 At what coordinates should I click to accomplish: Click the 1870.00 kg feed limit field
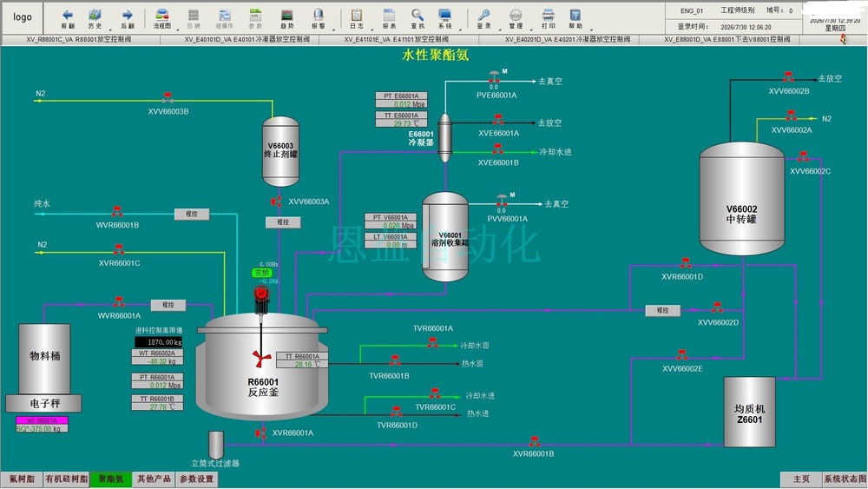[x=159, y=342]
